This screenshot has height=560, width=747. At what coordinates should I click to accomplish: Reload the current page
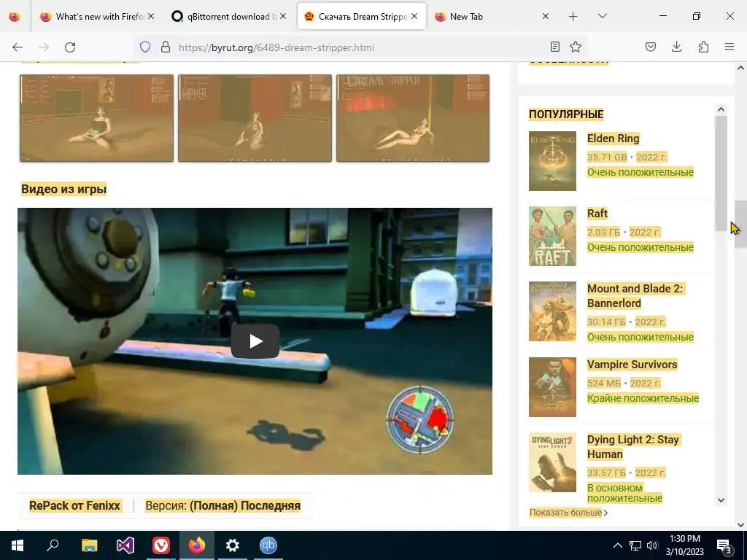pos(70,47)
